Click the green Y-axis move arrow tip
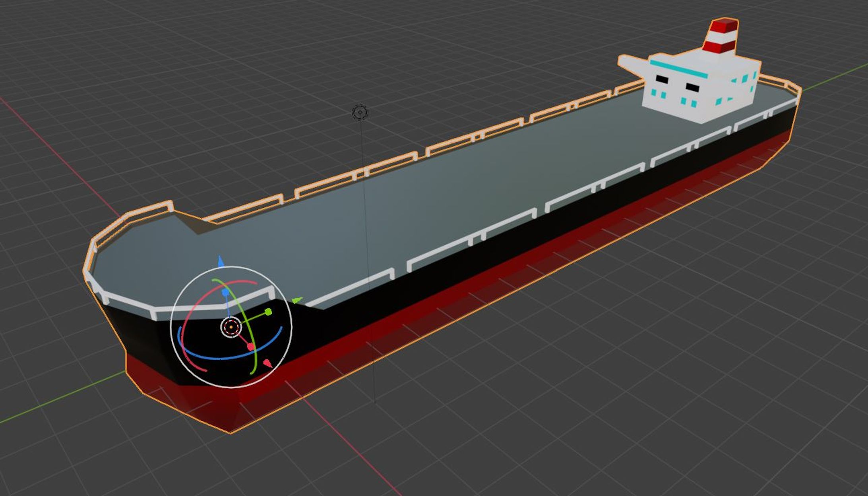The image size is (868, 496). click(297, 301)
